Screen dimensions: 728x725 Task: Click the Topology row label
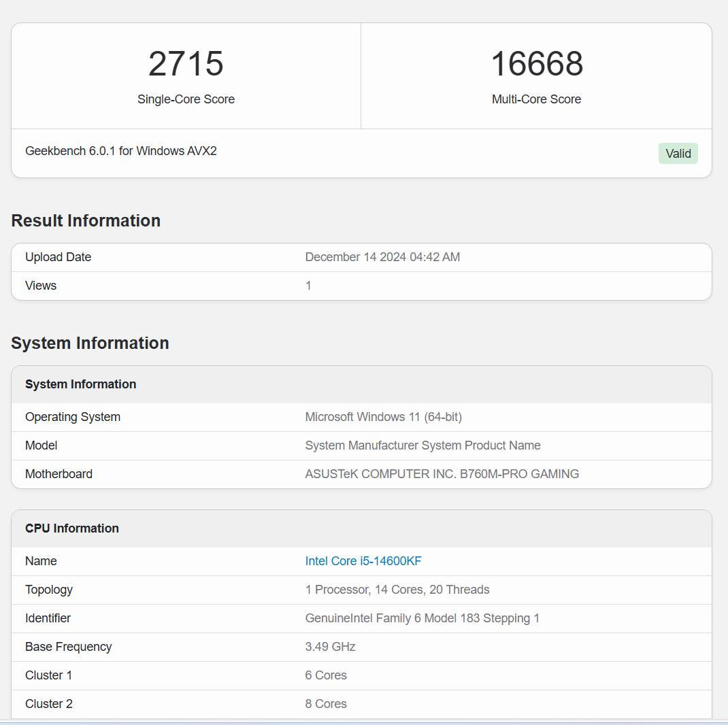(49, 590)
